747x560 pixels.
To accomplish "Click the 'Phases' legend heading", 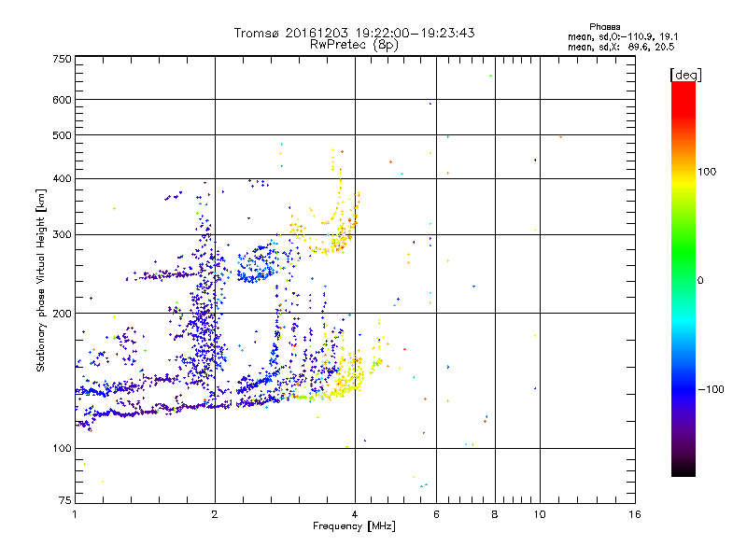I will tap(604, 27).
